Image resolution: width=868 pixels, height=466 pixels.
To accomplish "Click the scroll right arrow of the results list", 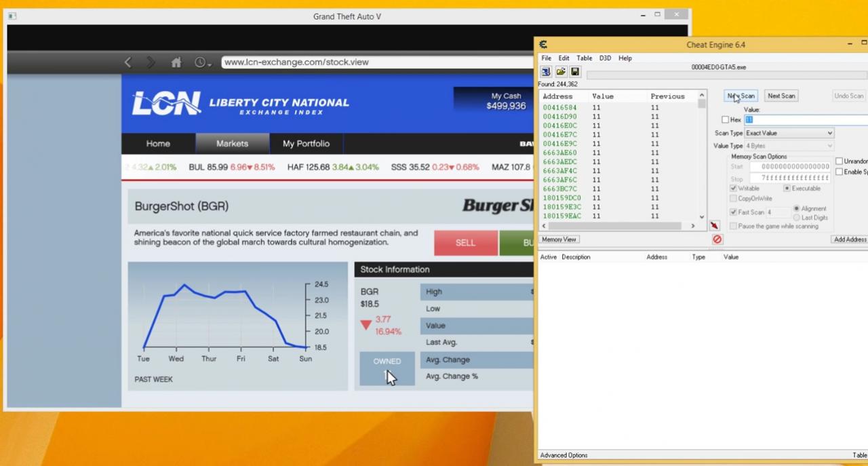I will pyautogui.click(x=694, y=226).
